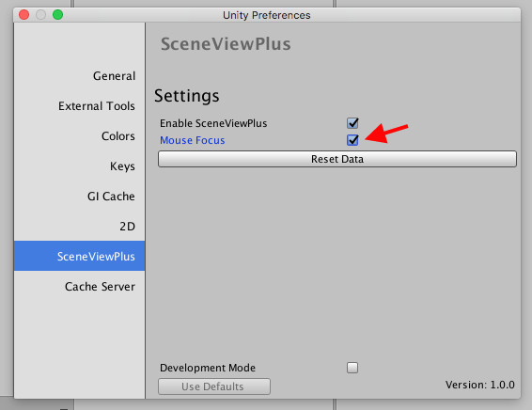Open the General preferences section
The image size is (532, 410).
tap(79, 76)
